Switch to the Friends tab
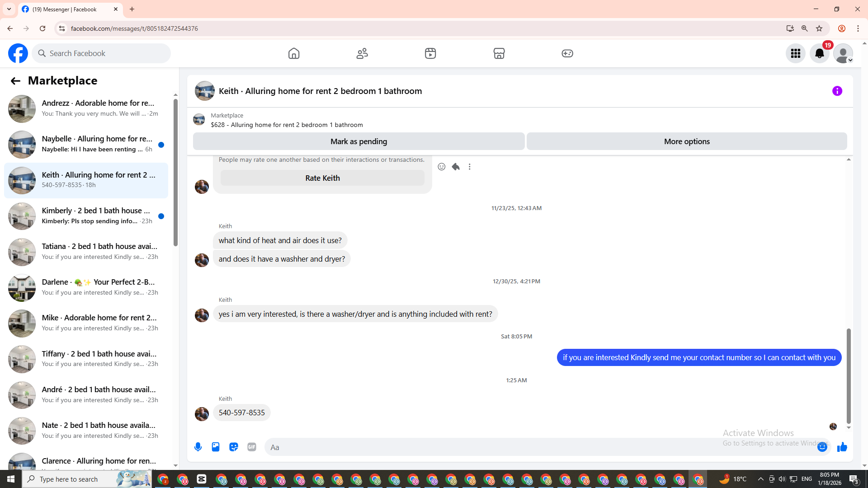Screen dimensions: 868x488 (362, 53)
